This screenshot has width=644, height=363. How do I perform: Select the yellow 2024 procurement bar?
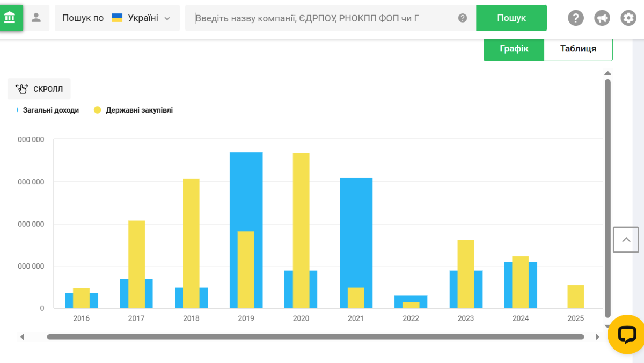pos(521,282)
